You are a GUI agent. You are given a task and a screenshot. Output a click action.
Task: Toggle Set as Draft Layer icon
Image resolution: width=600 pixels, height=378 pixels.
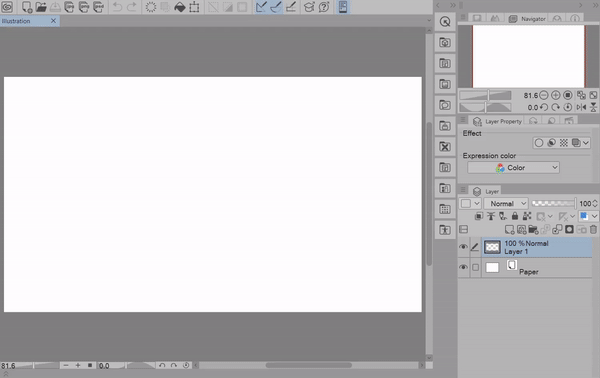coord(503,216)
